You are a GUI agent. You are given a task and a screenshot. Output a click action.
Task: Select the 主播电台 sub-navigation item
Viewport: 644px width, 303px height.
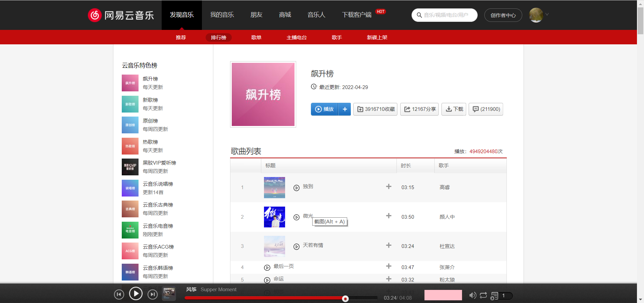[x=297, y=37]
